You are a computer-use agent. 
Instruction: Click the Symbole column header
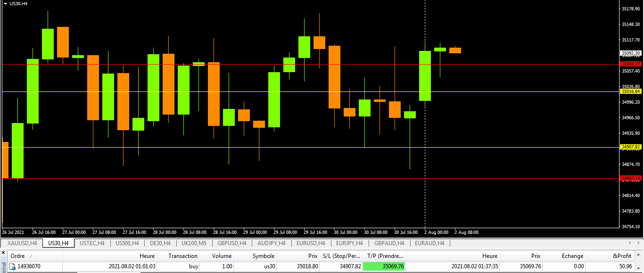tap(264, 256)
